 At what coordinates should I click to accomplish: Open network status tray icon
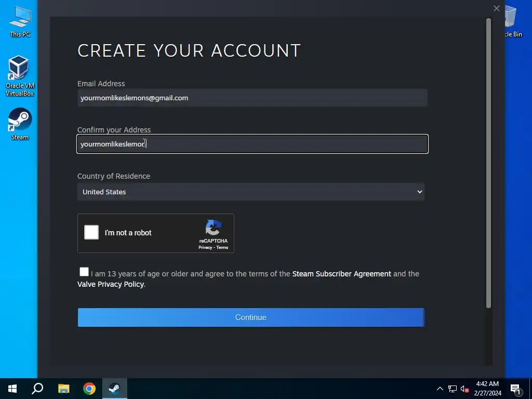click(x=453, y=389)
